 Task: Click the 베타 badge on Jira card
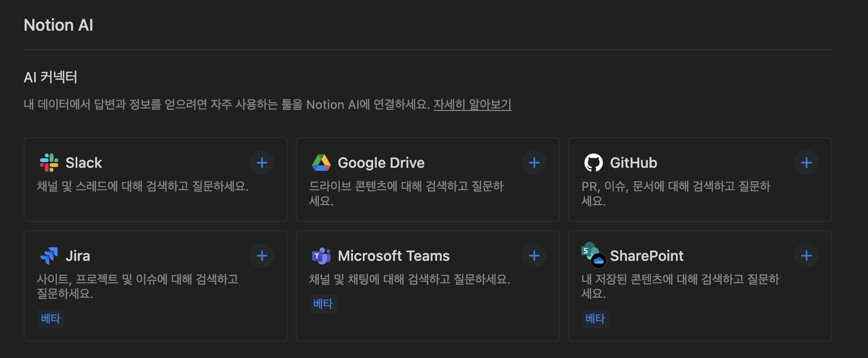coord(51,318)
